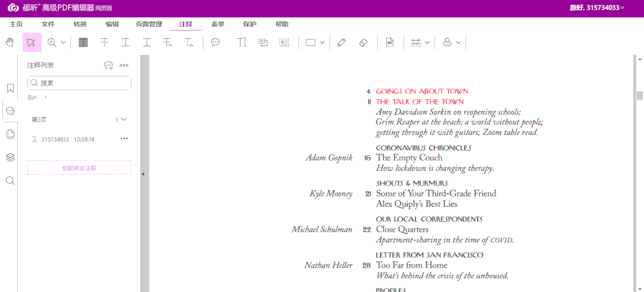Switch to the 页面管理 tab
This screenshot has height=292, width=644.
click(x=149, y=24)
